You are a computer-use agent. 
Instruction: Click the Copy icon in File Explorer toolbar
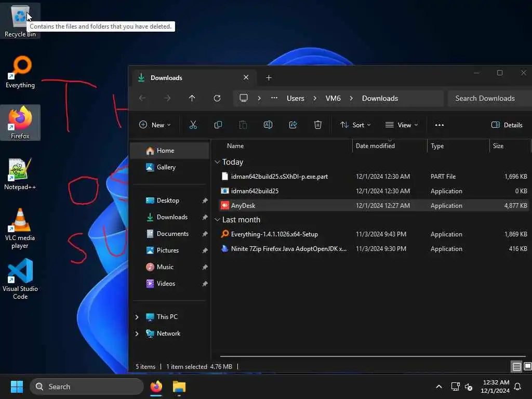point(218,125)
